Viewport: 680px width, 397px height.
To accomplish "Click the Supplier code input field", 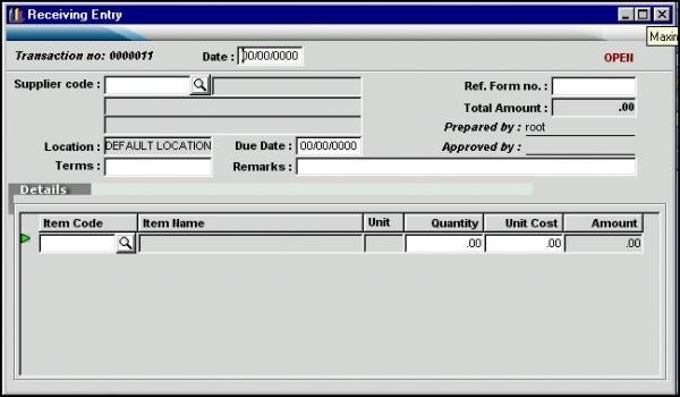I will 147,85.
